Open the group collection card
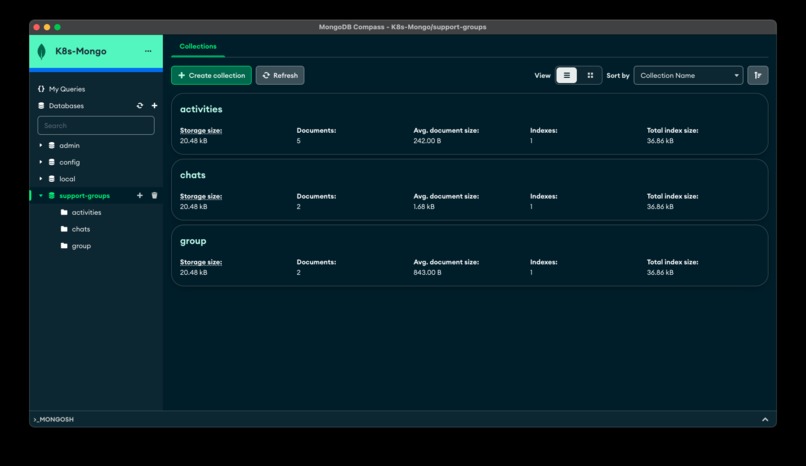Image resolution: width=806 pixels, height=466 pixels. [x=469, y=255]
